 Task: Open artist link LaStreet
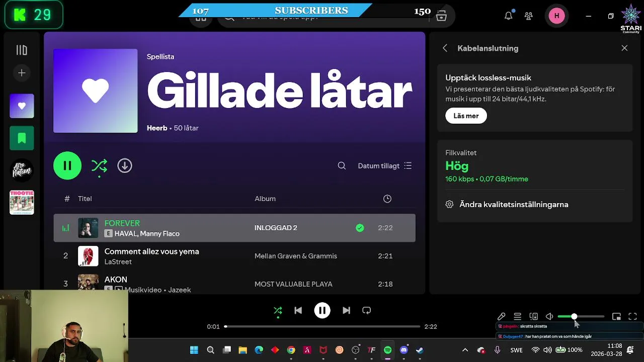pos(118,261)
